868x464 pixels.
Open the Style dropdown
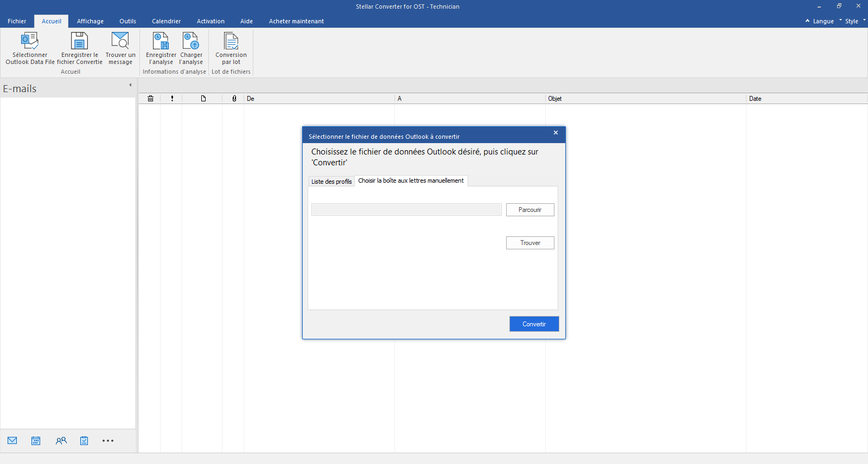coord(852,21)
